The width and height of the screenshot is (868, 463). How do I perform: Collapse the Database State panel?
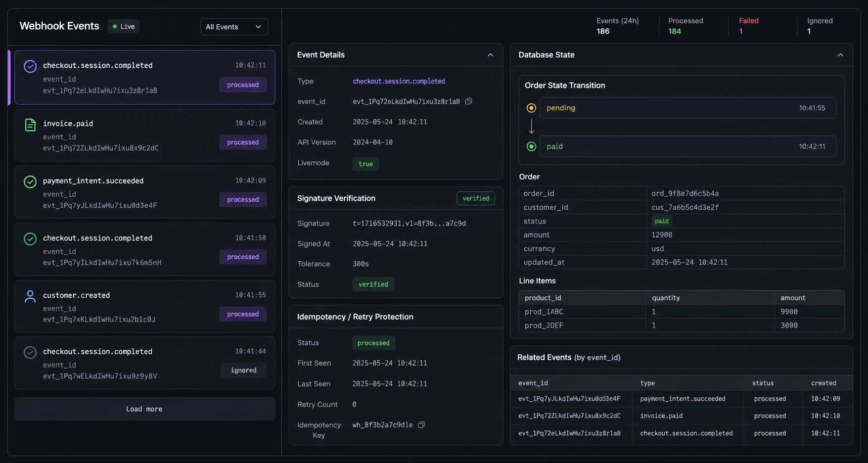(x=840, y=55)
